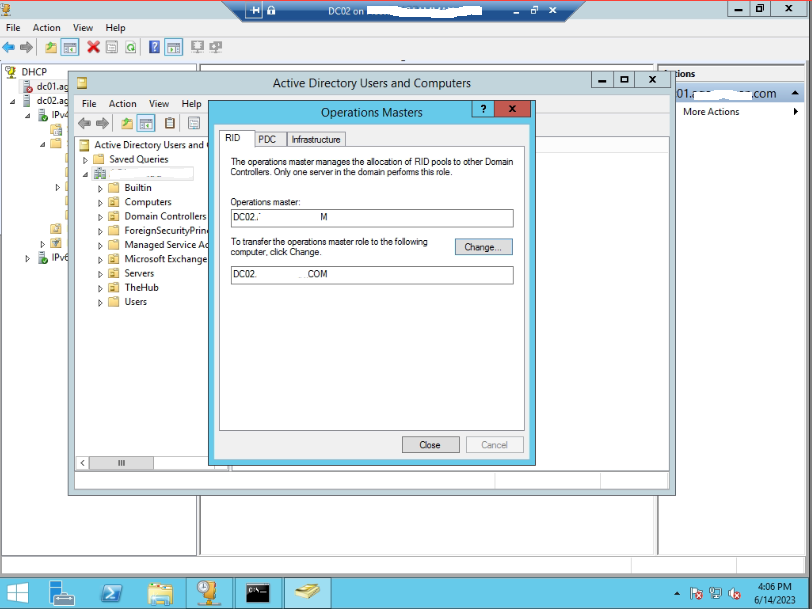Click the Back arrow in DHCP toolbar
Image resolution: width=812 pixels, height=609 pixels.
[x=9, y=48]
